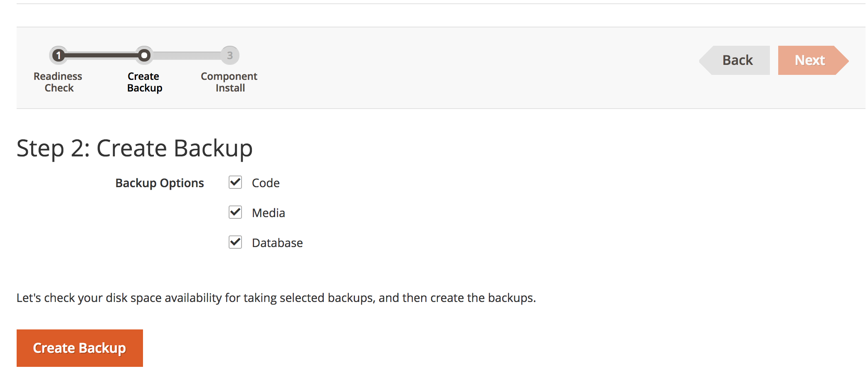The height and width of the screenshot is (381, 868).
Task: Click the Database checkbox label text
Action: pos(277,243)
